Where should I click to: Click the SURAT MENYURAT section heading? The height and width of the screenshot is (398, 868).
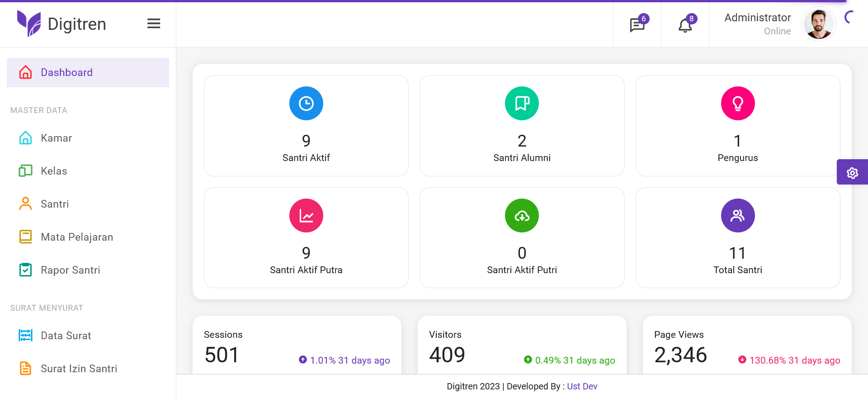47,308
